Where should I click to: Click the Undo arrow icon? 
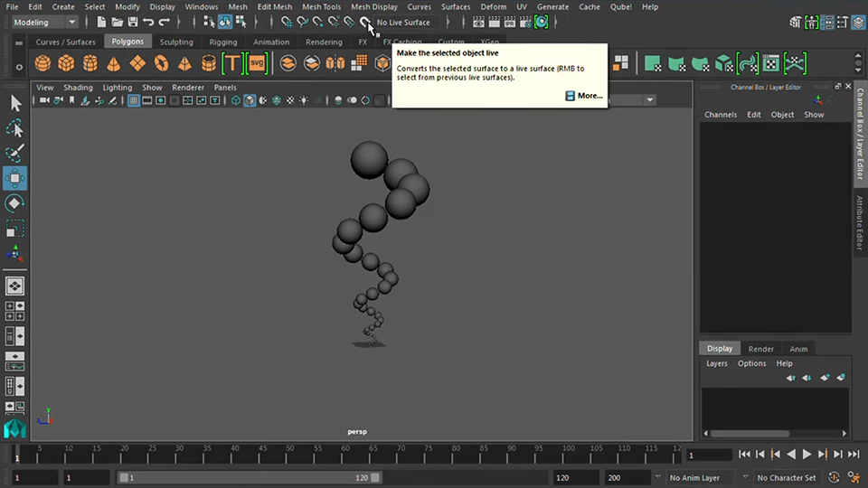pos(148,22)
